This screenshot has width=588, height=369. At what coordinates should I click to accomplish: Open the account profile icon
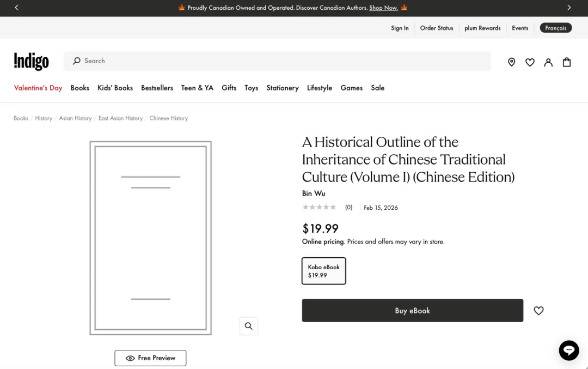coord(548,62)
